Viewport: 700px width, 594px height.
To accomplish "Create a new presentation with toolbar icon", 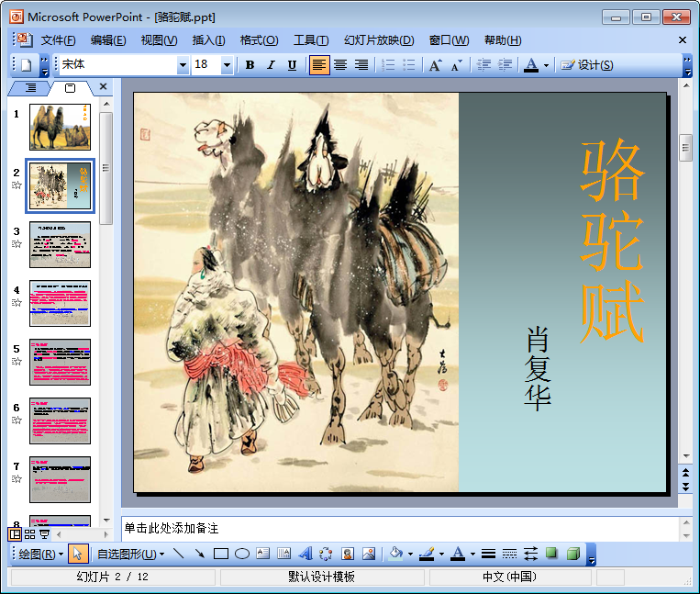I will (27, 65).
